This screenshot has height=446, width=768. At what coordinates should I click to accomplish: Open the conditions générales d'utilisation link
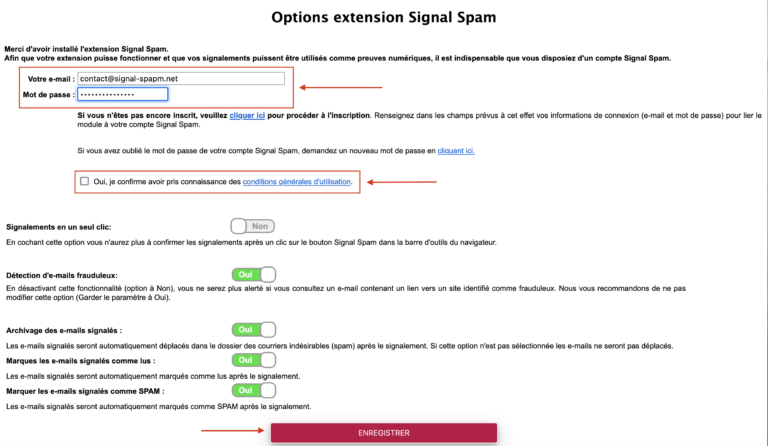pos(296,182)
